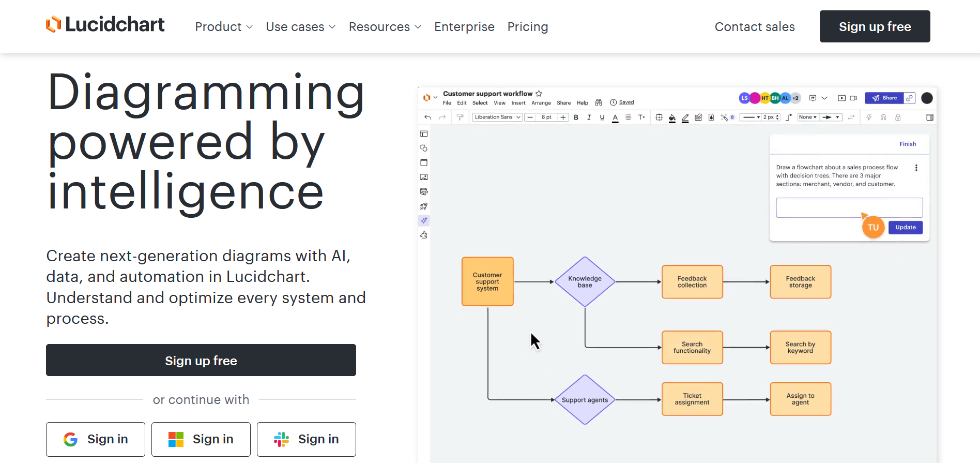Select the format painter tool
This screenshot has width=980, height=463.
tap(460, 117)
